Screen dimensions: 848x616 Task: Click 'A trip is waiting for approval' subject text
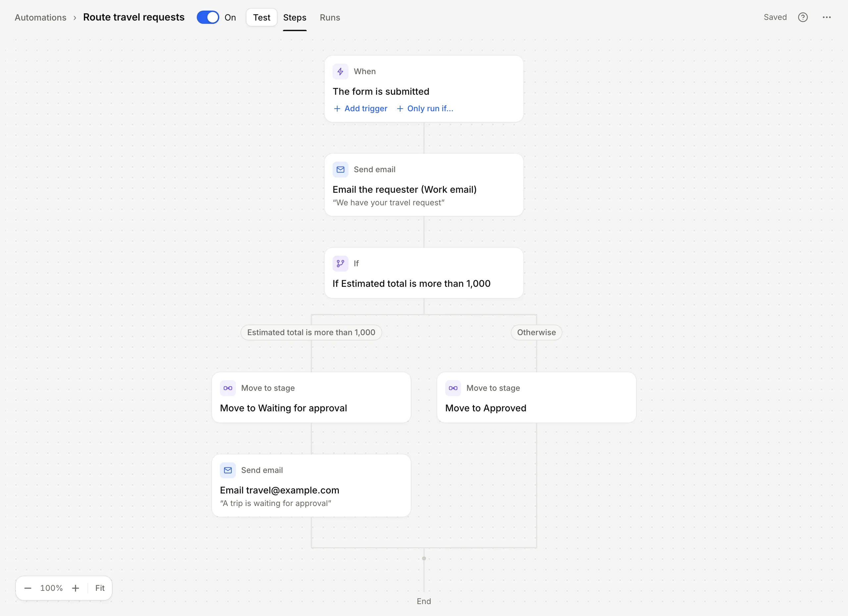(276, 503)
